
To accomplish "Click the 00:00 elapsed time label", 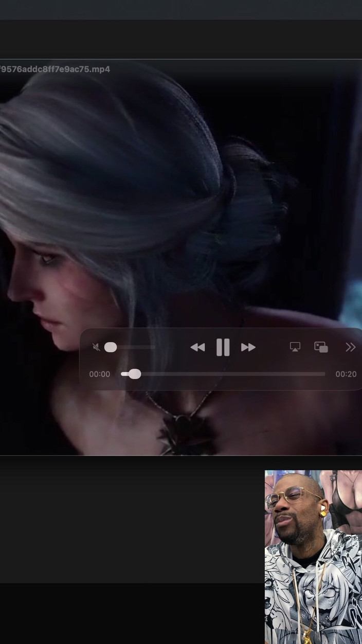I will point(99,374).
